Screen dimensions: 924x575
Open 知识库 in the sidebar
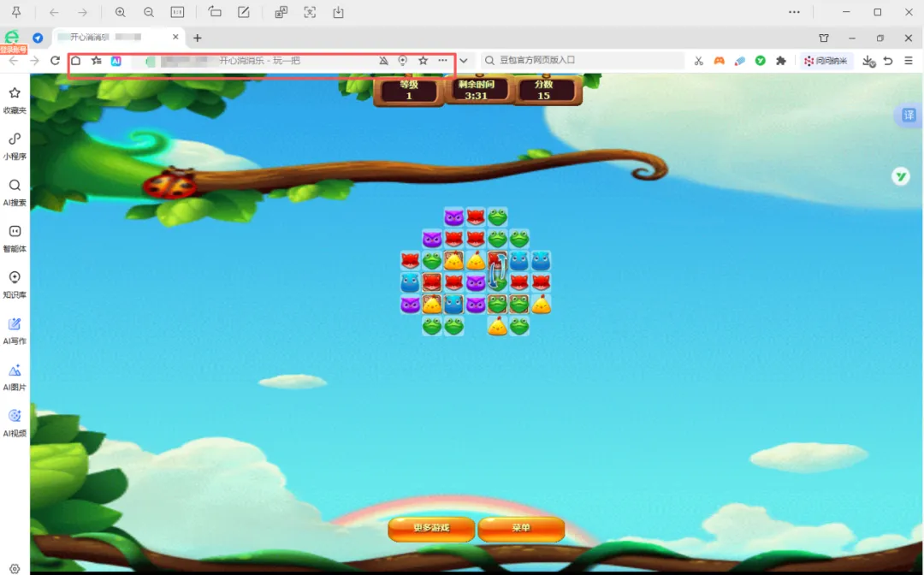click(x=15, y=285)
